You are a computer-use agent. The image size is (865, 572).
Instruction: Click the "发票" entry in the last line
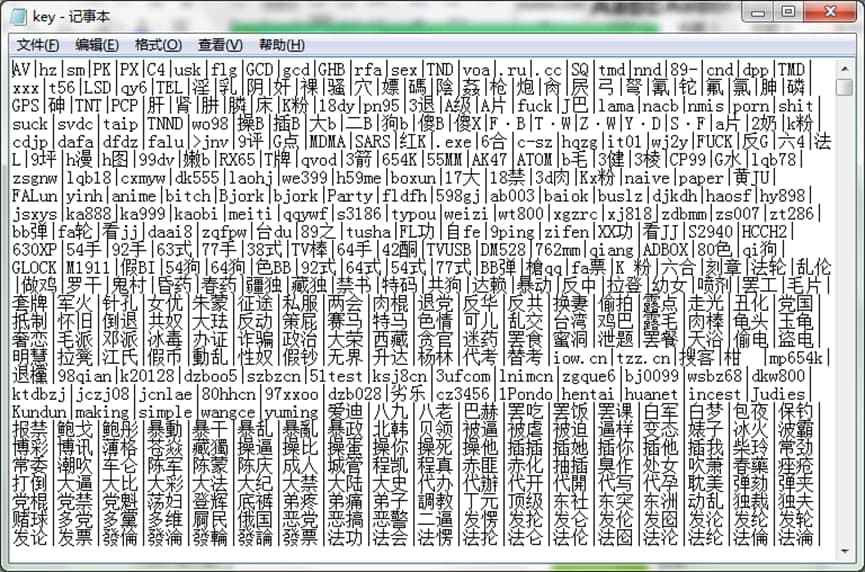tap(75, 538)
